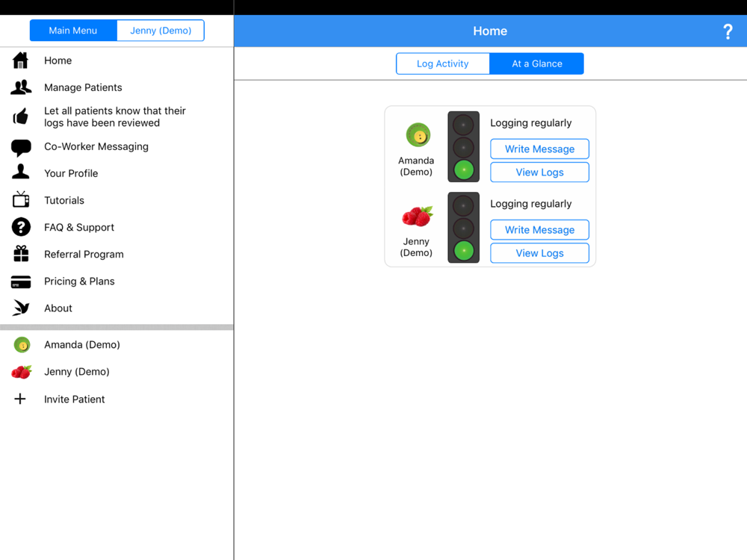Open the About label
Image resolution: width=747 pixels, height=560 pixels.
click(x=58, y=308)
